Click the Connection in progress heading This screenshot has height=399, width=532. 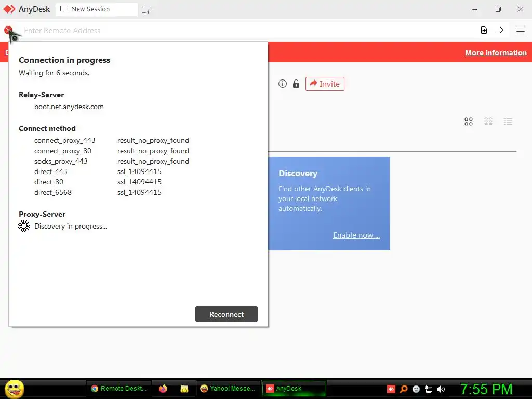(x=64, y=60)
